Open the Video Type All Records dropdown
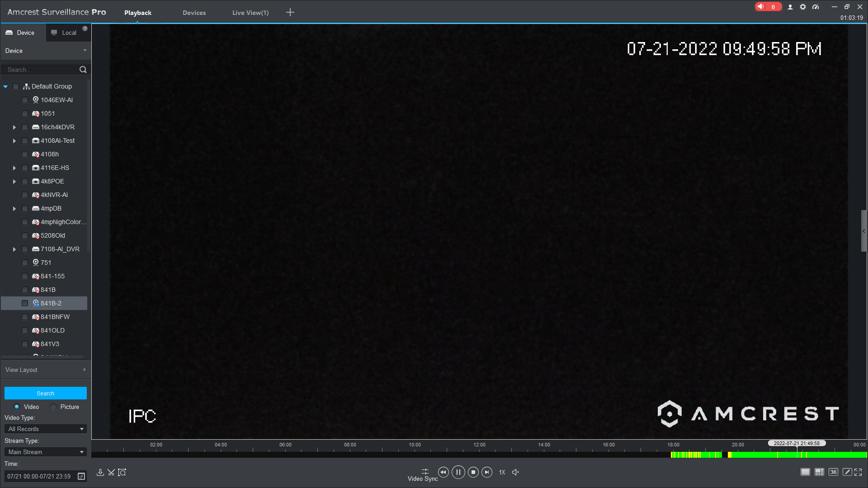The height and width of the screenshot is (488, 868). click(x=46, y=429)
